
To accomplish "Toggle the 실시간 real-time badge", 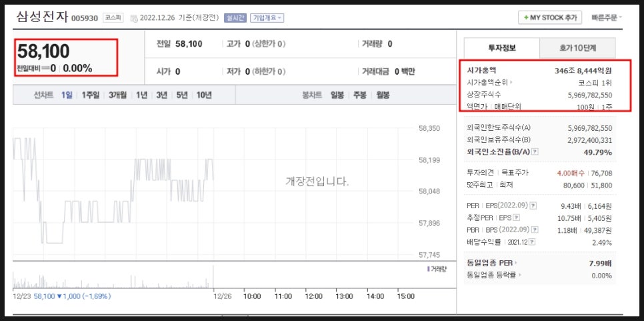I will pos(235,18).
